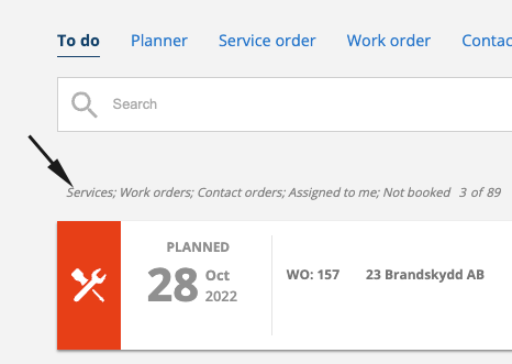
Task: Click Contact orders in the filter summary
Action: 241,193
